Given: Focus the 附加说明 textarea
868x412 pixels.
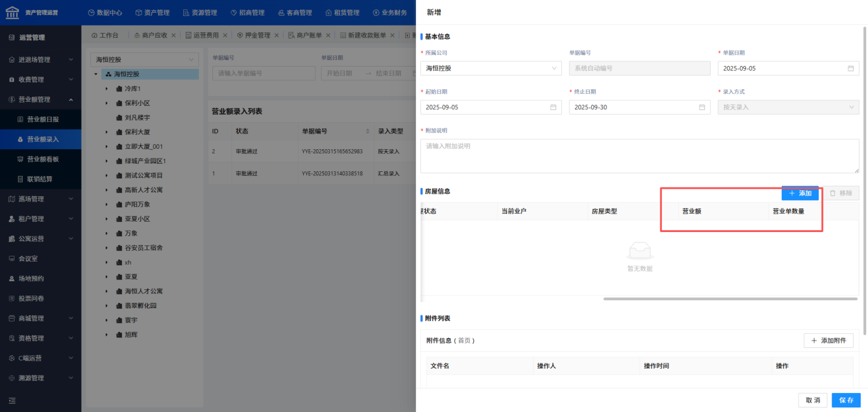Looking at the screenshot, I should pos(639,156).
